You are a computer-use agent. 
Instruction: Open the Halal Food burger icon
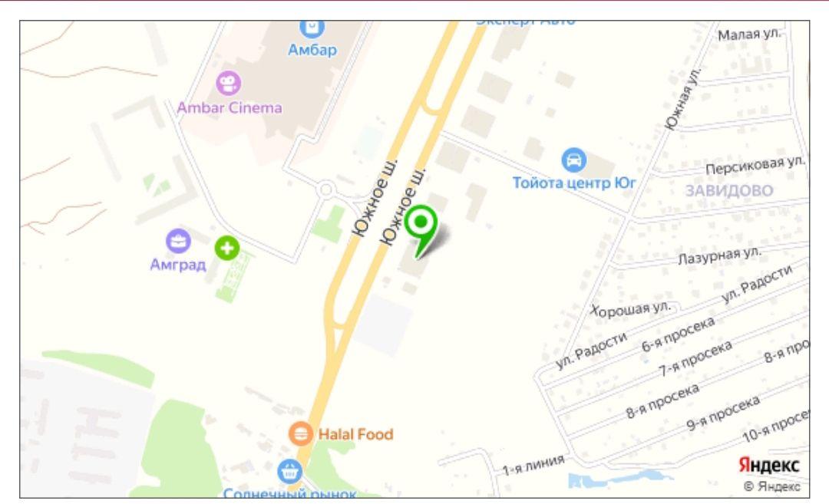300,433
